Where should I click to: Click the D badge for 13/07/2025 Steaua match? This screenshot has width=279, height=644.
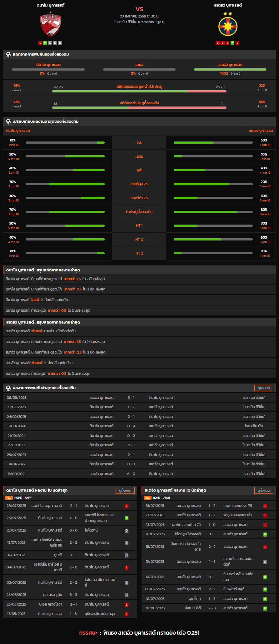click(265, 562)
